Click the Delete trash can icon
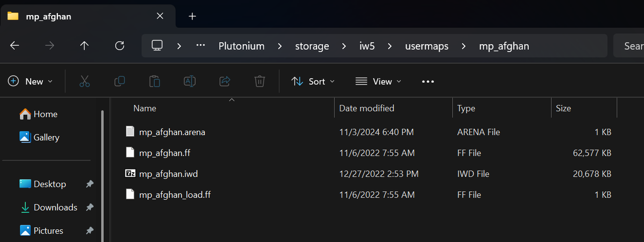644x242 pixels. (260, 81)
